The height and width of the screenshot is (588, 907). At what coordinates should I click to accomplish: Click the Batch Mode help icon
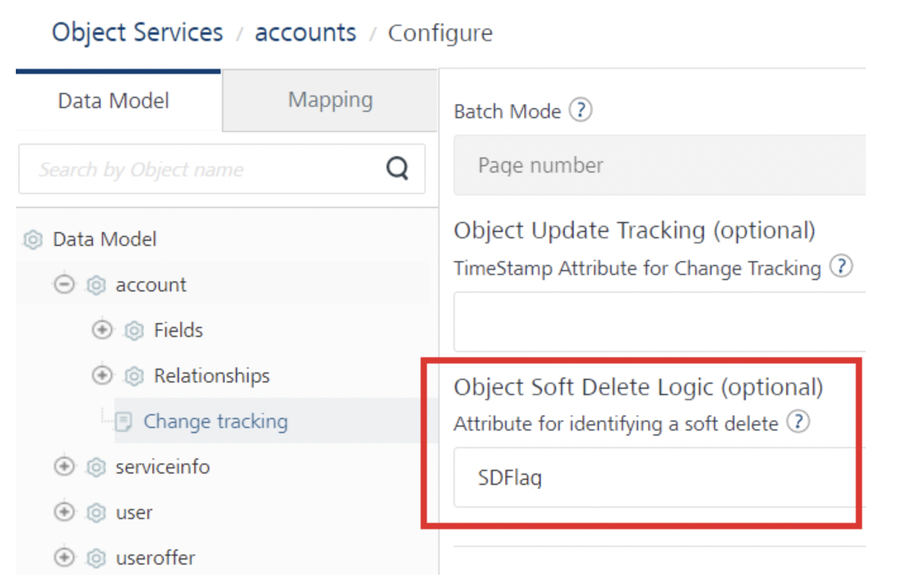[x=580, y=110]
